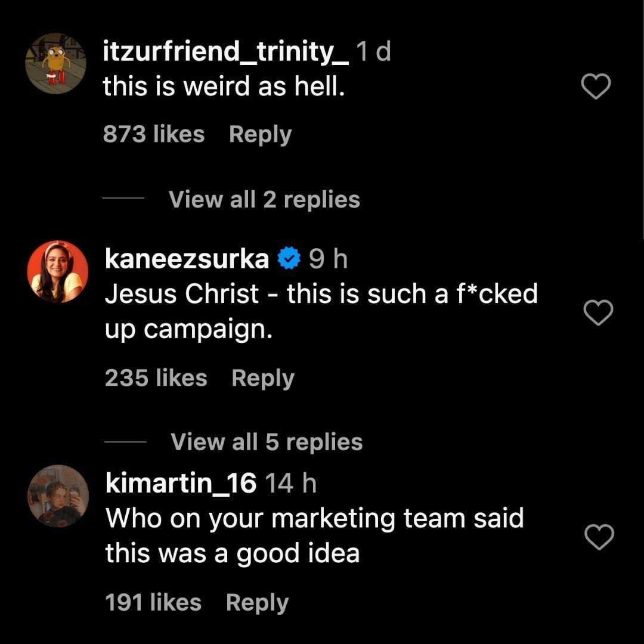Open the kimartin_16 username link
This screenshot has height=644, width=644.
[181, 483]
